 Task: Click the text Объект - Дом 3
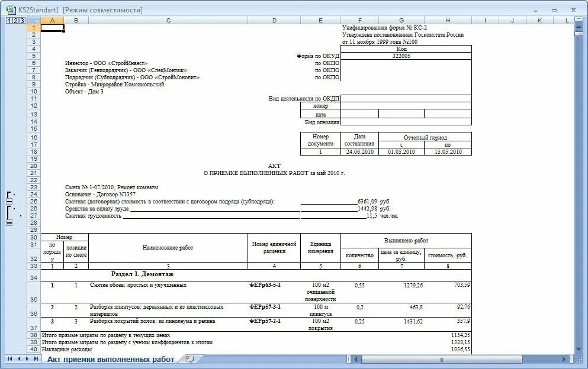[84, 92]
